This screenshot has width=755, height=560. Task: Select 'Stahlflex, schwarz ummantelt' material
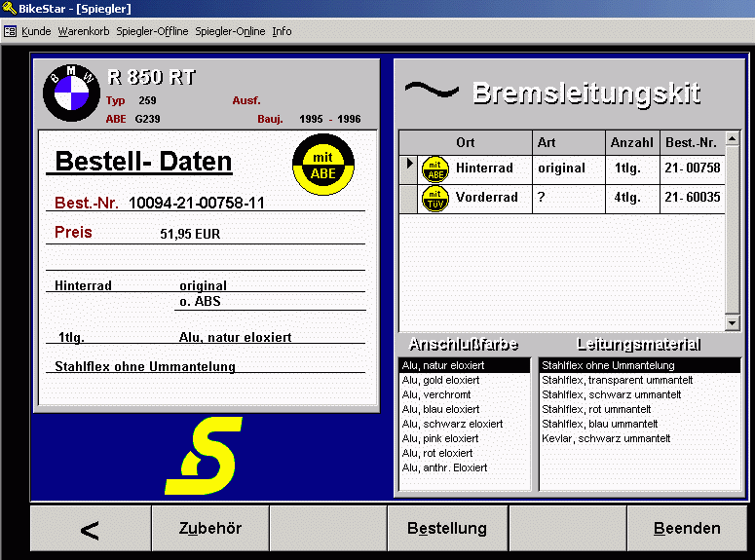tap(639, 394)
